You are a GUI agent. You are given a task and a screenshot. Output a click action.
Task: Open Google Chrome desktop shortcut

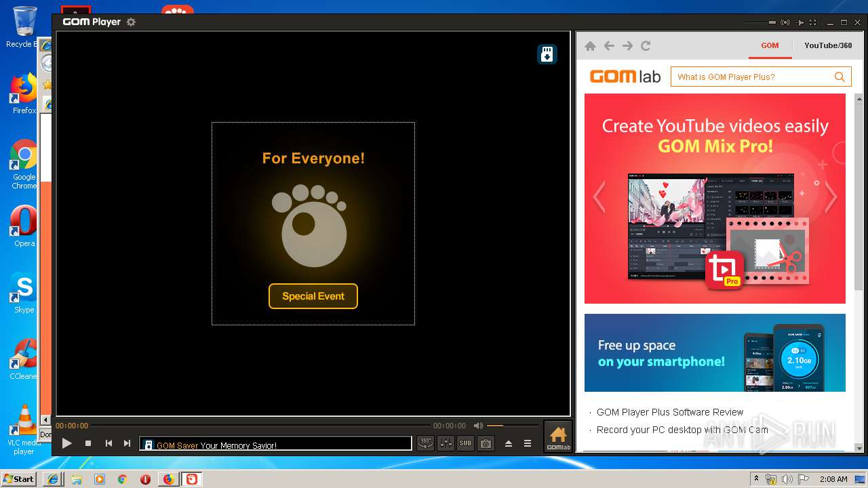(24, 165)
